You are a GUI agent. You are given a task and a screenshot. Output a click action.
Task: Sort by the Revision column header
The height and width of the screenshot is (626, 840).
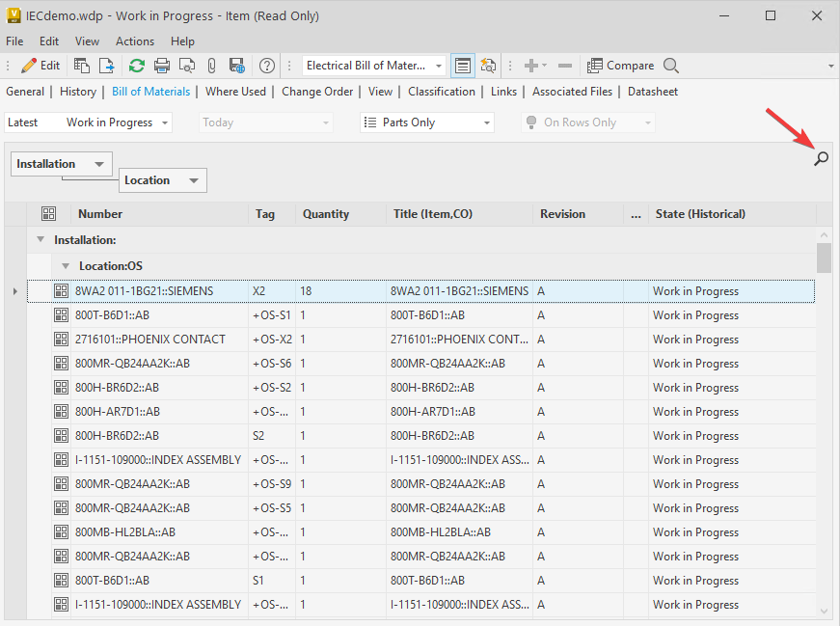[579, 214]
